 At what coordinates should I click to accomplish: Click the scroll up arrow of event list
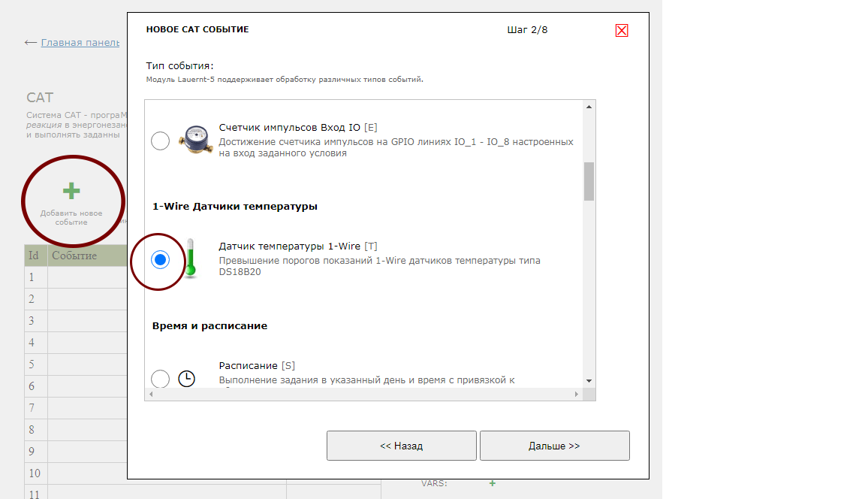tap(589, 107)
